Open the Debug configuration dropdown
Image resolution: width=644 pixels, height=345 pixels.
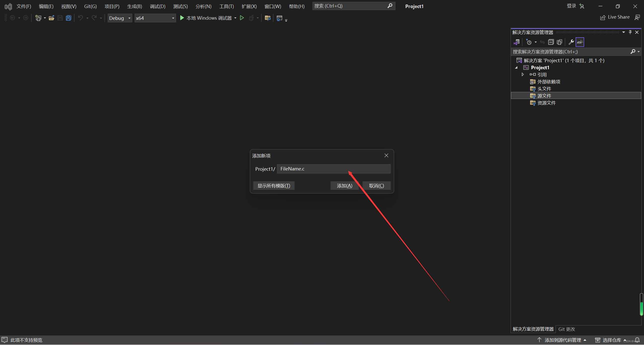pyautogui.click(x=120, y=18)
